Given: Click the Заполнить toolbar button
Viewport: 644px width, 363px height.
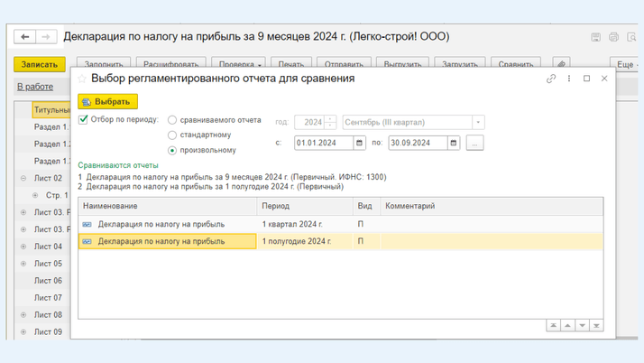Looking at the screenshot, I should pyautogui.click(x=104, y=64).
